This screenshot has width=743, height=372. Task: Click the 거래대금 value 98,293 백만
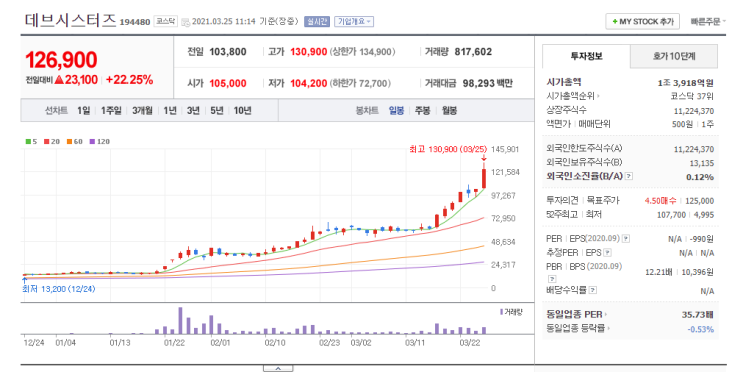[x=488, y=83]
